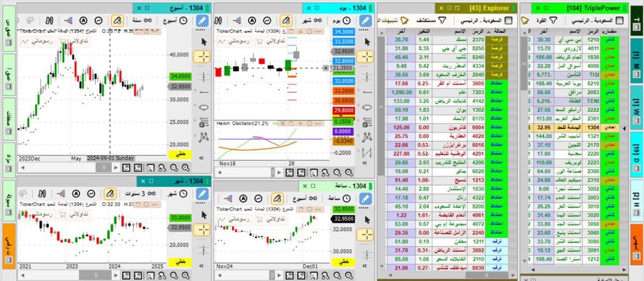Select arrow pointer tool in weekly chart

(x=204, y=41)
